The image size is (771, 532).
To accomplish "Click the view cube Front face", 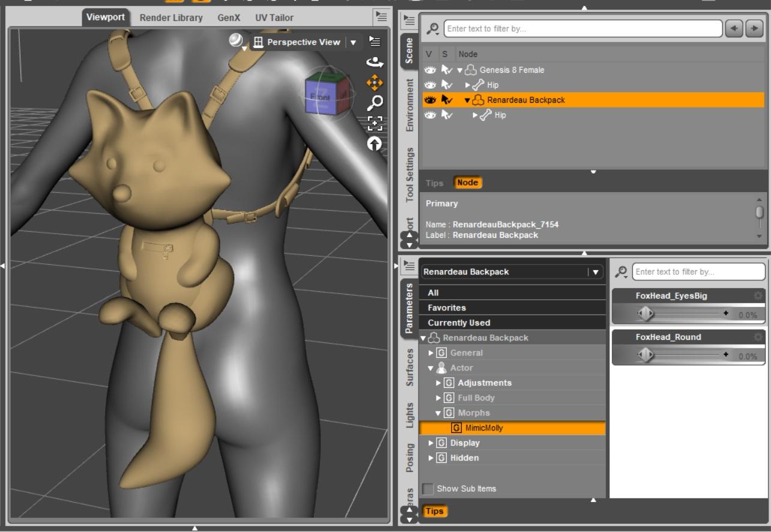I will tap(320, 97).
